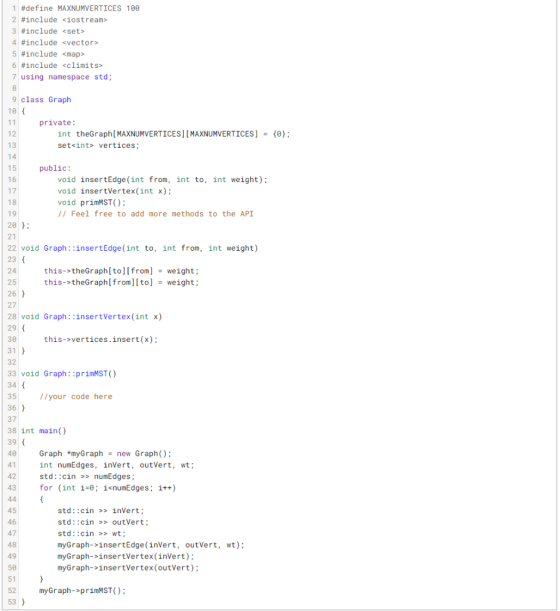Click 'this->theGraph[to][from] = weight;' line

click(x=121, y=271)
